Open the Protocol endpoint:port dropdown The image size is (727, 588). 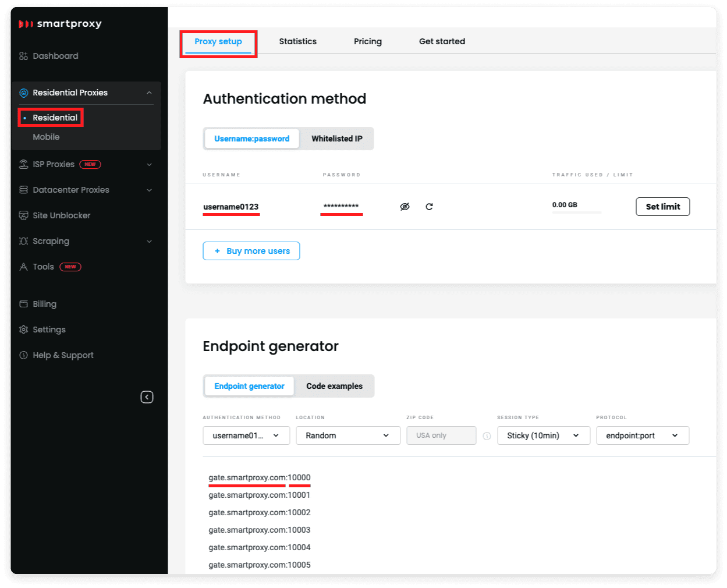tap(643, 435)
